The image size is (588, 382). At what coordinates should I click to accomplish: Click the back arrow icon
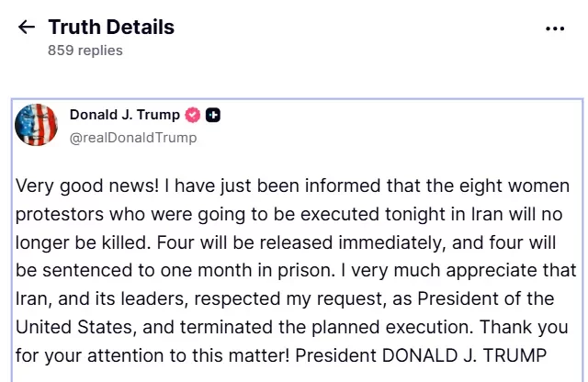pos(27,28)
